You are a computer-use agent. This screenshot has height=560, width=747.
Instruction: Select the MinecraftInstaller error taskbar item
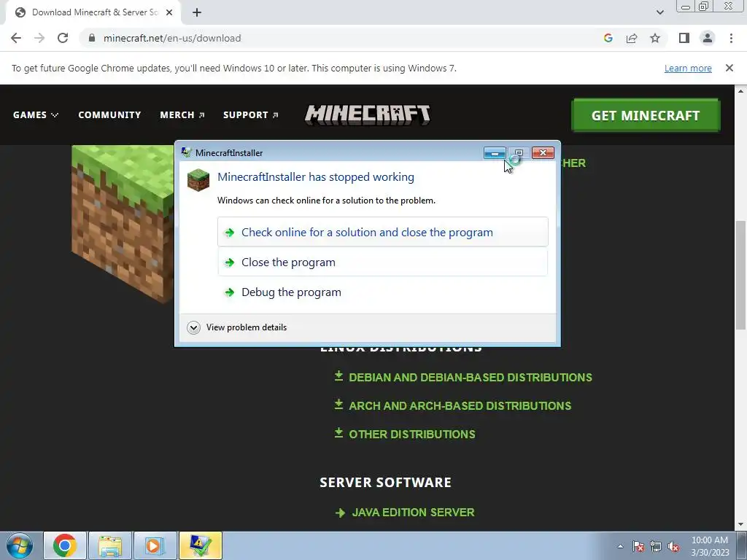click(x=200, y=545)
